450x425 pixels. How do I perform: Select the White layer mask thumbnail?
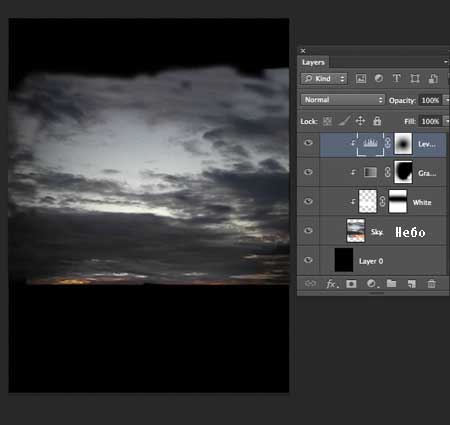[398, 201]
